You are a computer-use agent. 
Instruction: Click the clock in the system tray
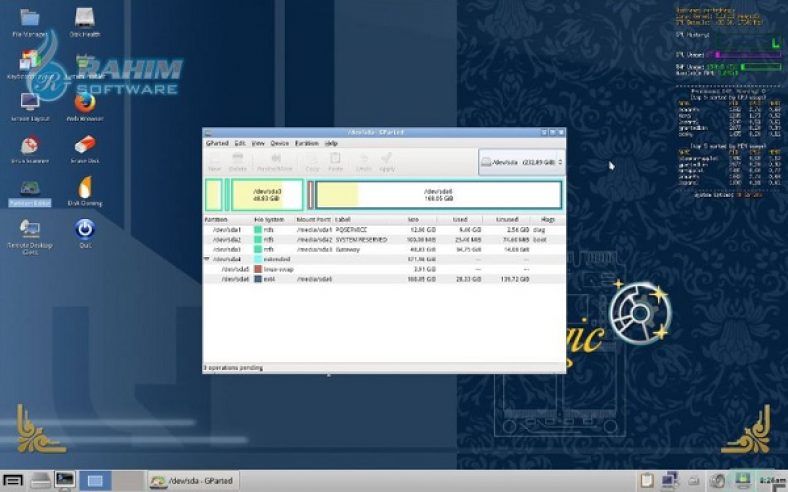pos(771,481)
